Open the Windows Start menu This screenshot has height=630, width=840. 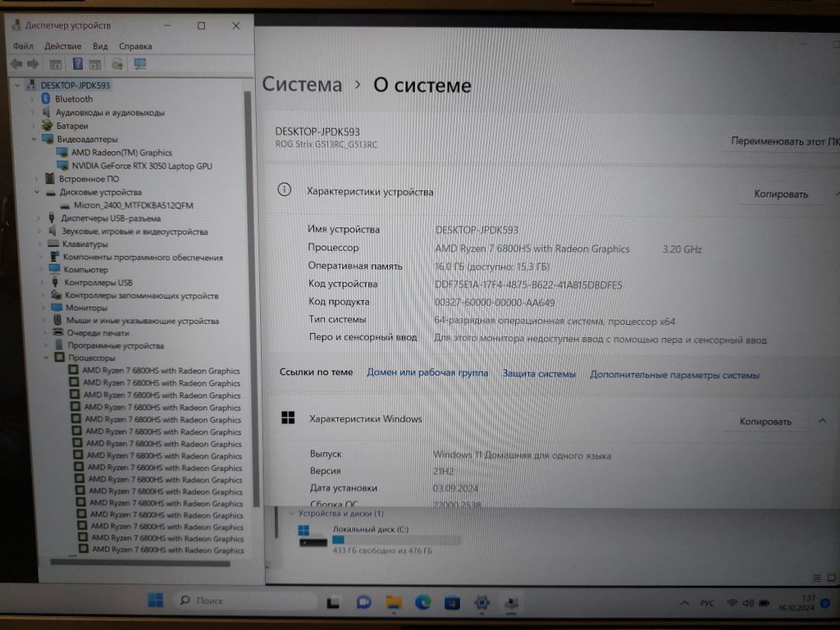155,600
